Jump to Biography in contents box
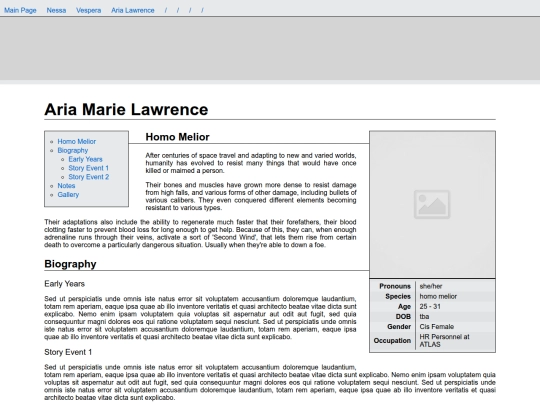Image resolution: width=540 pixels, height=405 pixels. point(73,150)
